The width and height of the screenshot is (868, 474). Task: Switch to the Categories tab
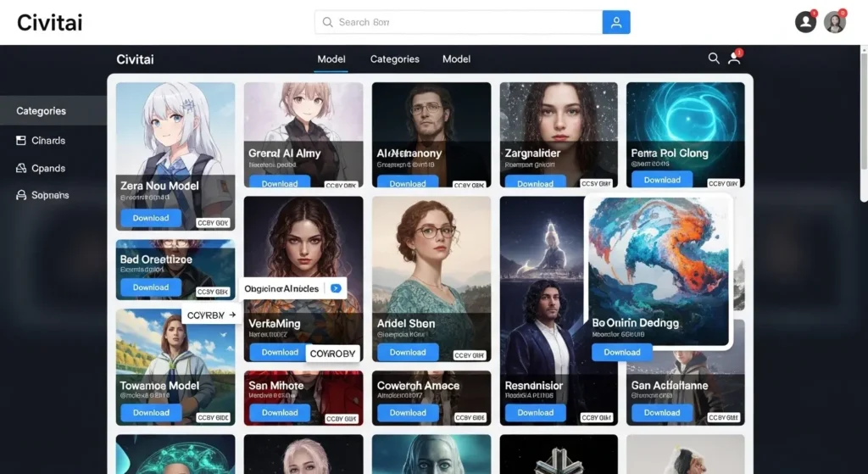394,59
